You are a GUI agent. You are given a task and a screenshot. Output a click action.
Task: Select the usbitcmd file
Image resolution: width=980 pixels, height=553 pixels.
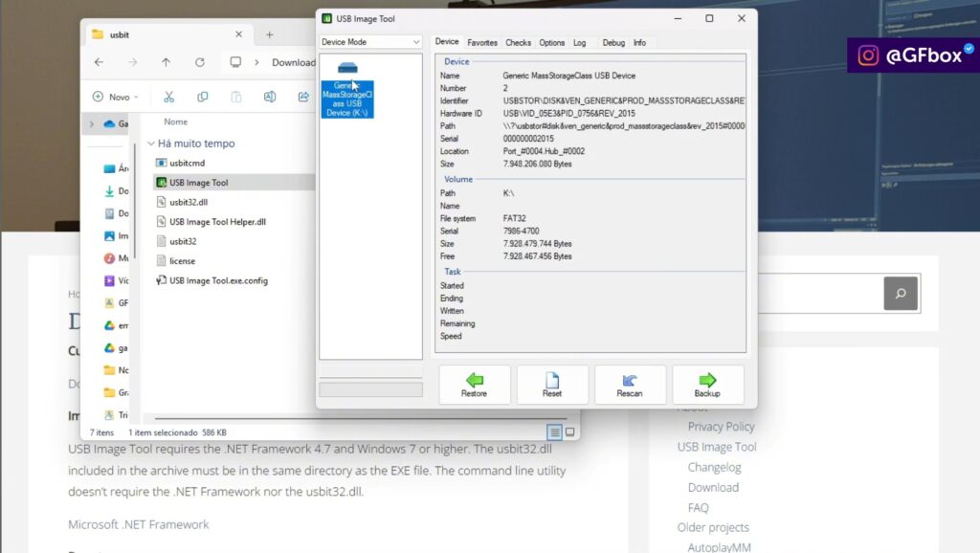188,163
